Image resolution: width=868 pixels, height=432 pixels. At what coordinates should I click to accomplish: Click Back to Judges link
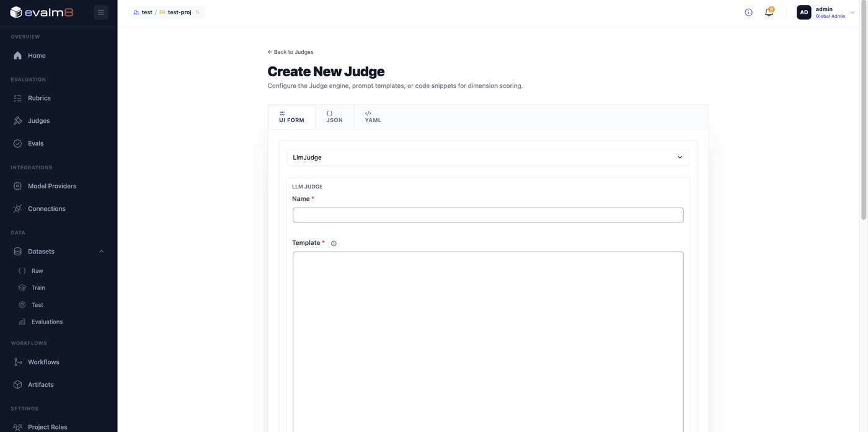[290, 52]
